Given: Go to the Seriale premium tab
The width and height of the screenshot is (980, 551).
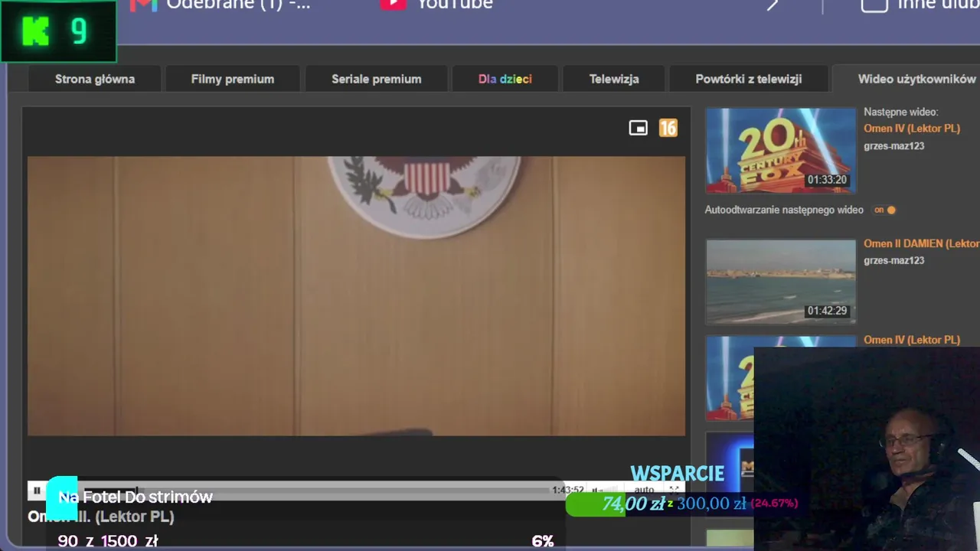Looking at the screenshot, I should click(x=377, y=79).
